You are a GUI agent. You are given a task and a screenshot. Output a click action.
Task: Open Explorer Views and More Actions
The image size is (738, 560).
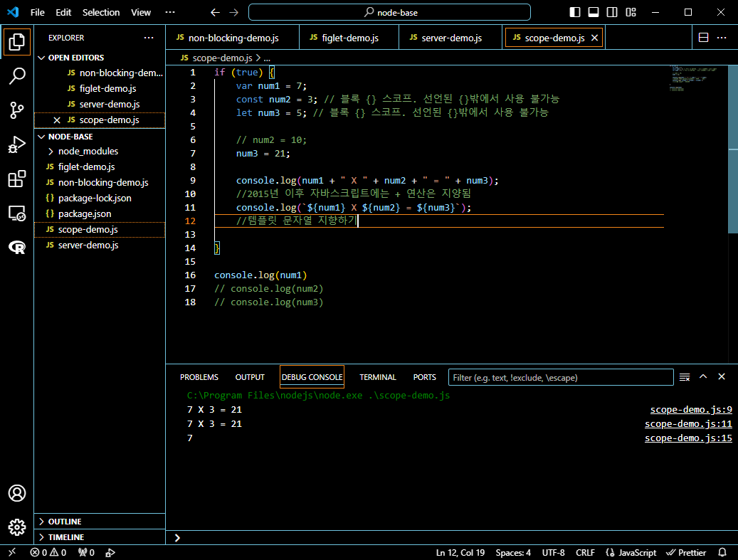149,38
